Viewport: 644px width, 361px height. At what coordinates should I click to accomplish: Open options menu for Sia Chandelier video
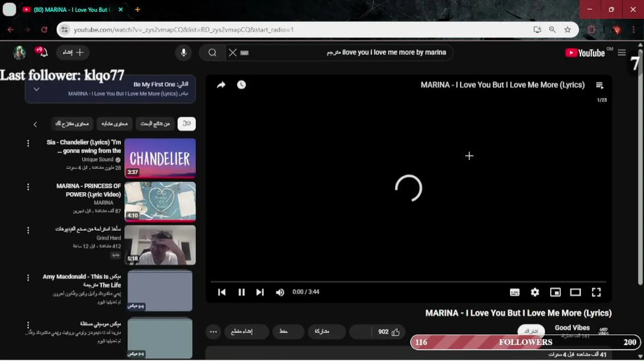(x=28, y=143)
